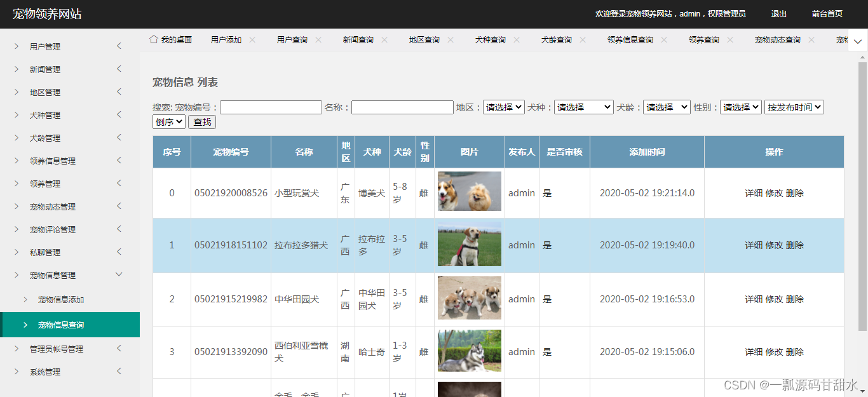Open the tab overflow dropdown arrow
The height and width of the screenshot is (397, 868).
tap(858, 41)
